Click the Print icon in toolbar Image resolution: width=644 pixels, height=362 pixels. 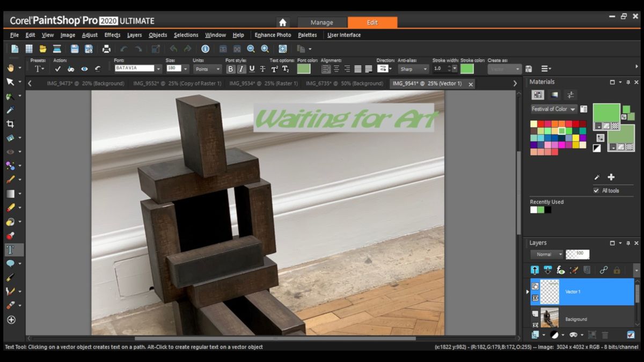[x=106, y=49]
